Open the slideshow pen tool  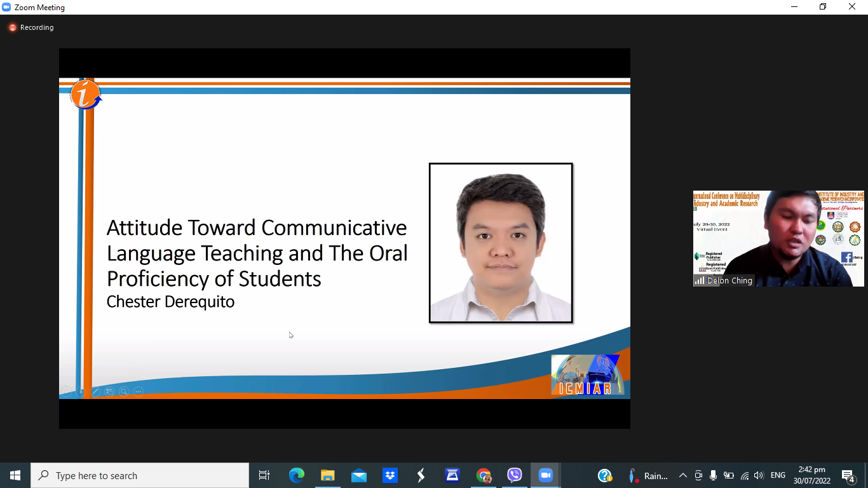(x=95, y=391)
